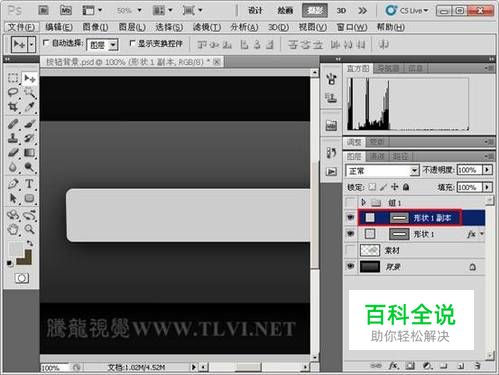Select the Horizontal Type tool
499x375 pixels.
[x=29, y=184]
